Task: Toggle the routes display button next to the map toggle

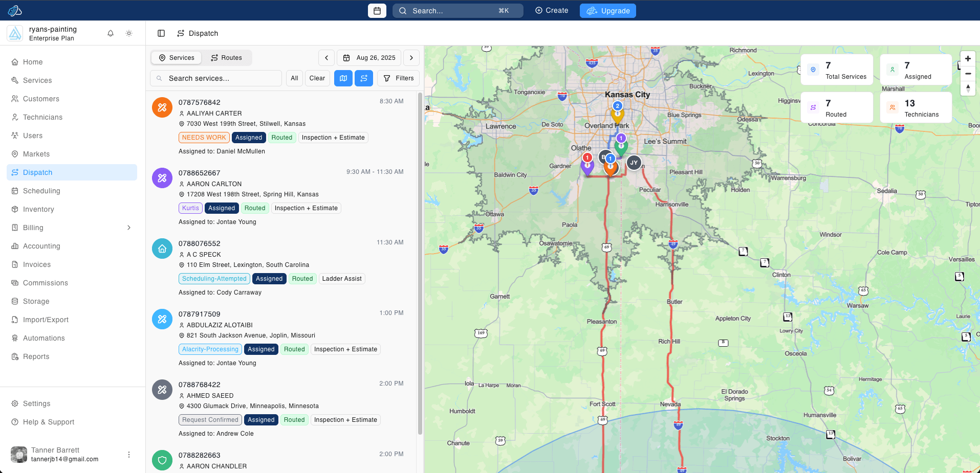Action: (x=363, y=78)
